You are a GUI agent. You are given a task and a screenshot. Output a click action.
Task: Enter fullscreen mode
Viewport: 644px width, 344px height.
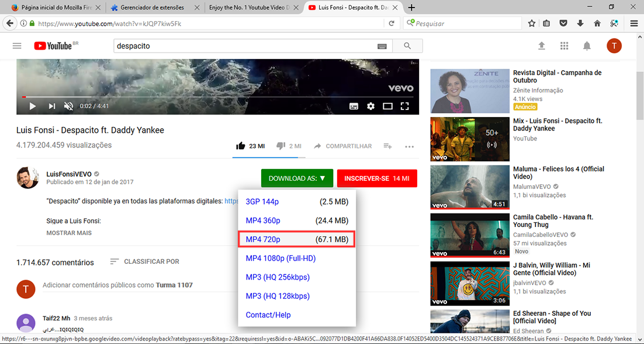tap(405, 106)
